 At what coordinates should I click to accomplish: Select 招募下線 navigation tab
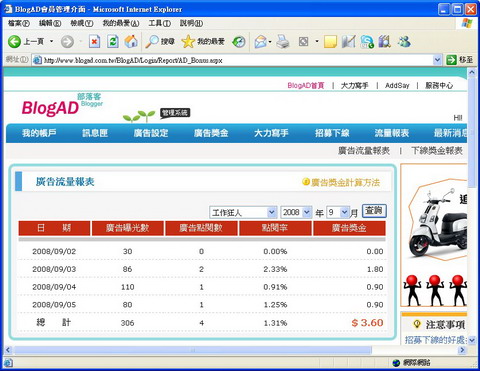click(x=332, y=133)
